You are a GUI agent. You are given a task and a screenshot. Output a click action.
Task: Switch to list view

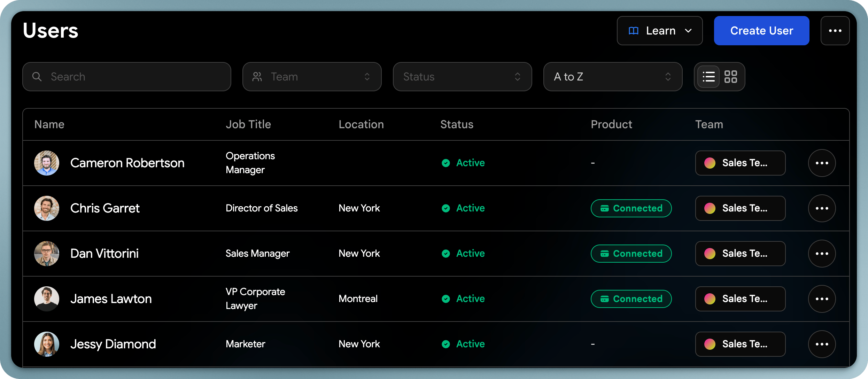coord(708,77)
